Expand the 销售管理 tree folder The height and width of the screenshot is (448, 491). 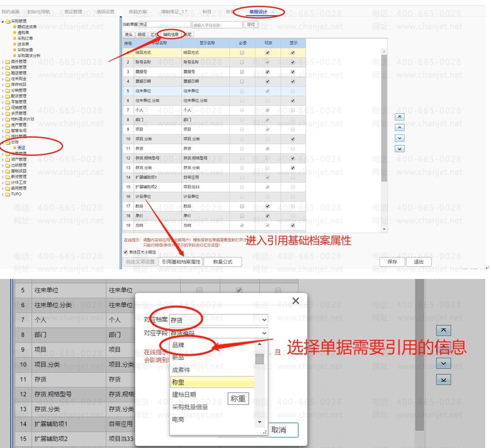click(x=19, y=67)
